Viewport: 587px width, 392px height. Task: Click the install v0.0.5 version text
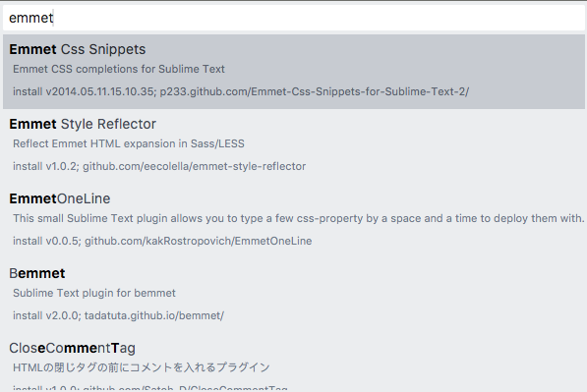click(47, 241)
